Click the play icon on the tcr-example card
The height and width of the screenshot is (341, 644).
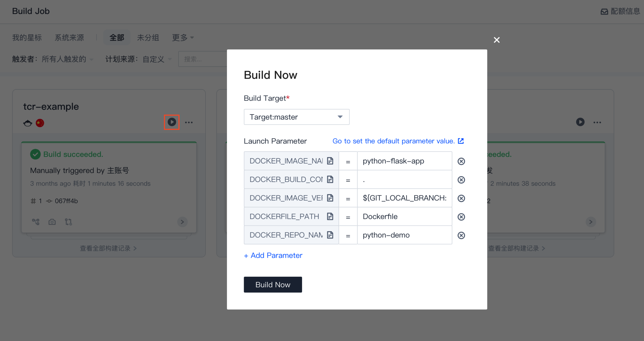click(171, 122)
